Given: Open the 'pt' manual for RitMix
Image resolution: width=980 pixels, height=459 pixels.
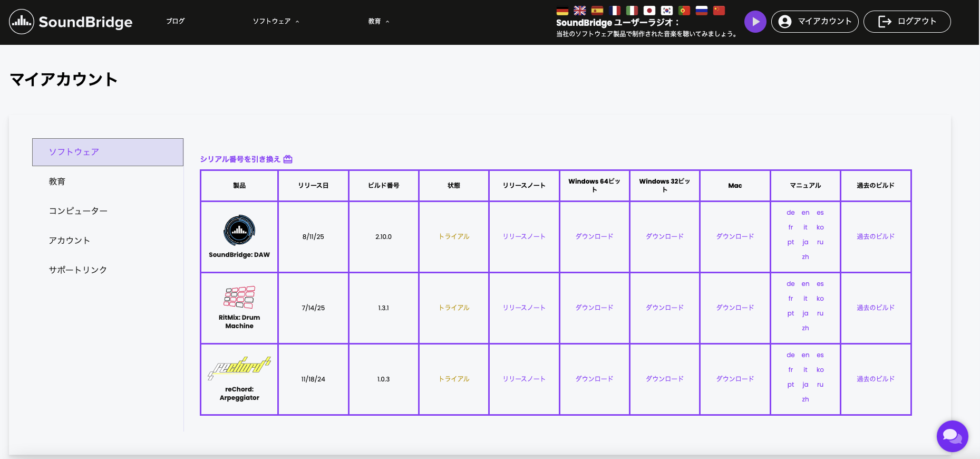Looking at the screenshot, I should [x=791, y=313].
